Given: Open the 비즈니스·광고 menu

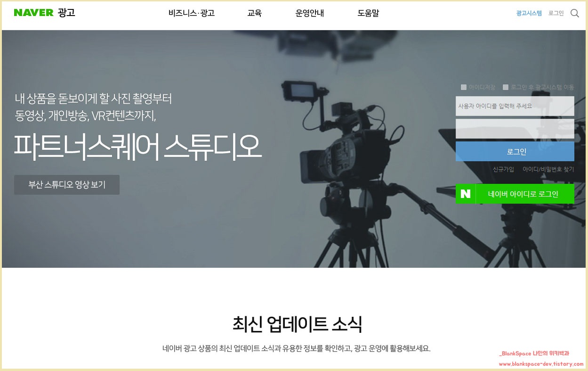Looking at the screenshot, I should coord(192,13).
